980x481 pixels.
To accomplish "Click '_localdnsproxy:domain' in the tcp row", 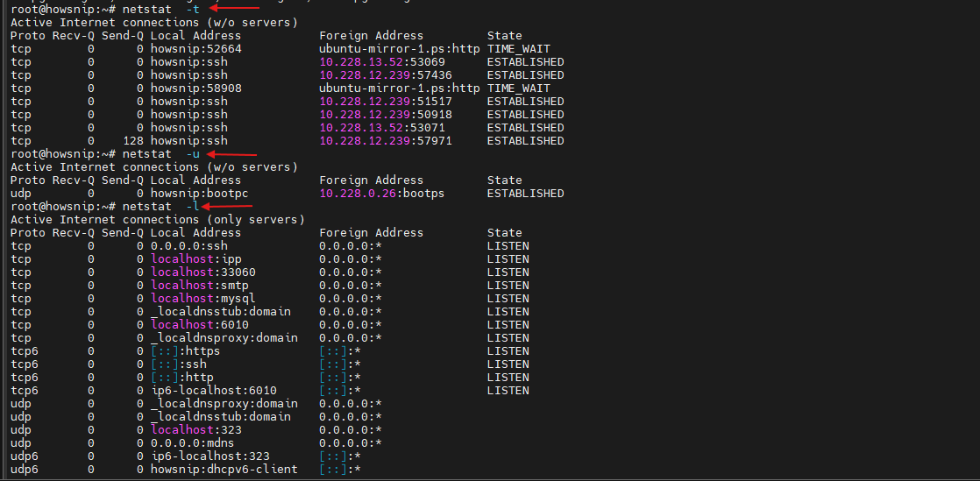I will (224, 337).
